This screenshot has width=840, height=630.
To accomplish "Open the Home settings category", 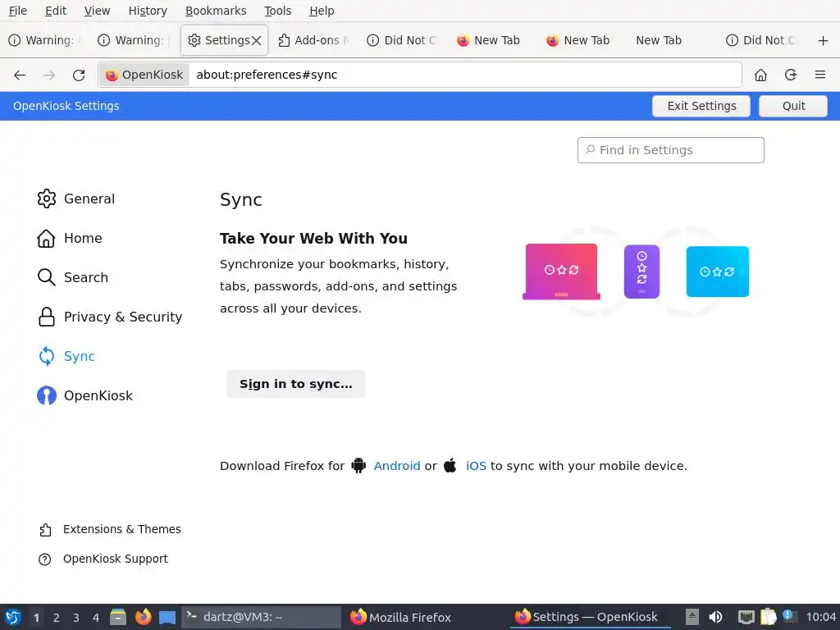I will pyautogui.click(x=70, y=239).
